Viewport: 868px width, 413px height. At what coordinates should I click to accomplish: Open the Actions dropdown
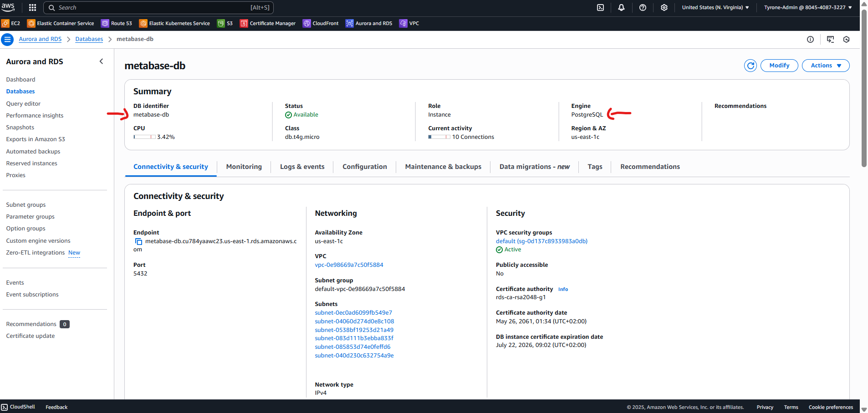pyautogui.click(x=825, y=66)
